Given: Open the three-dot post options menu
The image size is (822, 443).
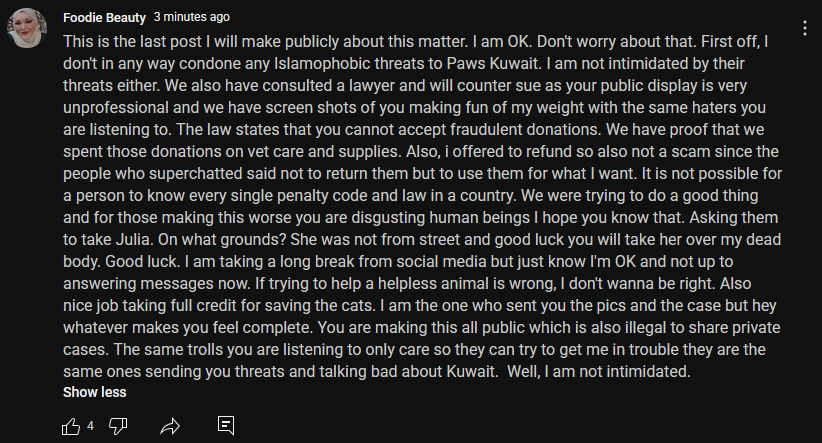Looking at the screenshot, I should coord(805,28).
